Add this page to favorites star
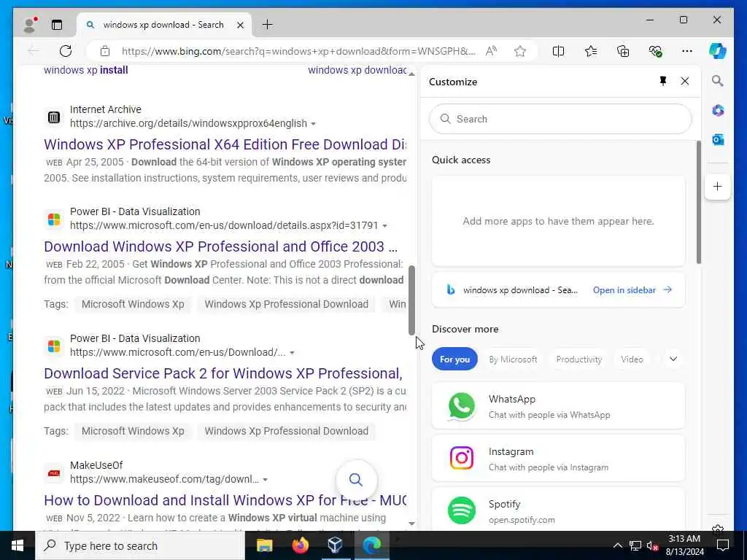Image resolution: width=747 pixels, height=560 pixels. pyautogui.click(x=519, y=51)
